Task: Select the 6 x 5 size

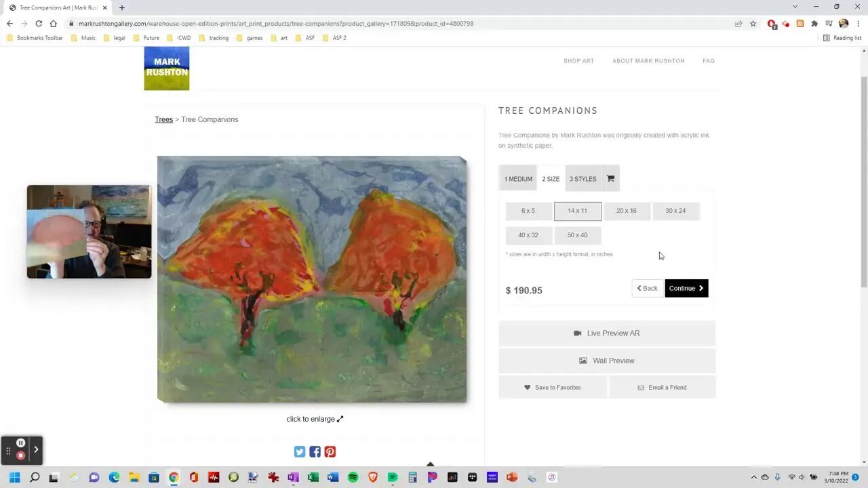Action: (528, 211)
